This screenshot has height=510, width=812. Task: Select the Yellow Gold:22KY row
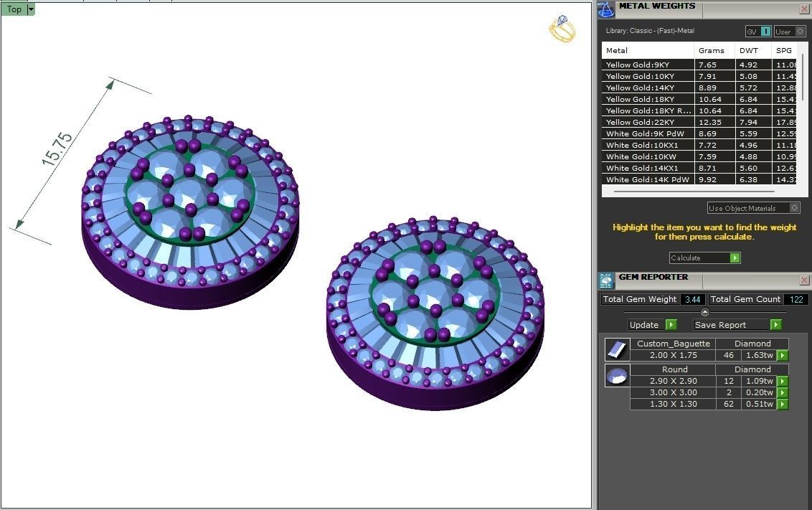click(699, 122)
